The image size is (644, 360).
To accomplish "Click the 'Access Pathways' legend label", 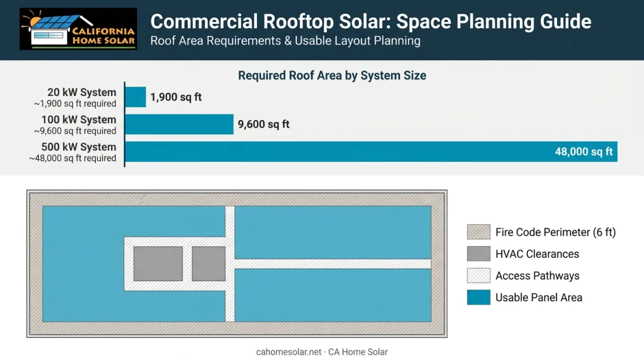I will point(538,276).
